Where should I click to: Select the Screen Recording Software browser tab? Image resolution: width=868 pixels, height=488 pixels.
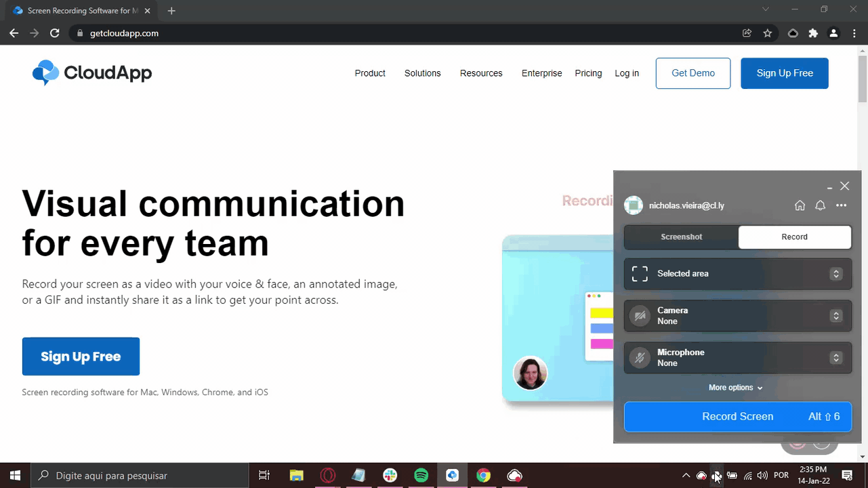[82, 11]
